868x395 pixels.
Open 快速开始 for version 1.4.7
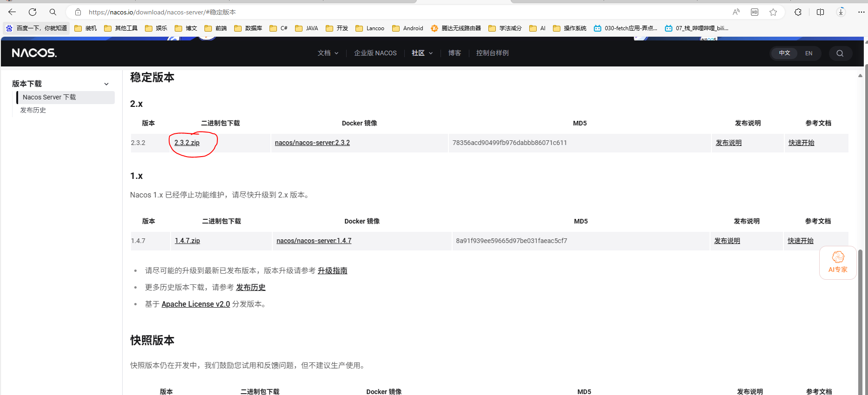pyautogui.click(x=800, y=241)
